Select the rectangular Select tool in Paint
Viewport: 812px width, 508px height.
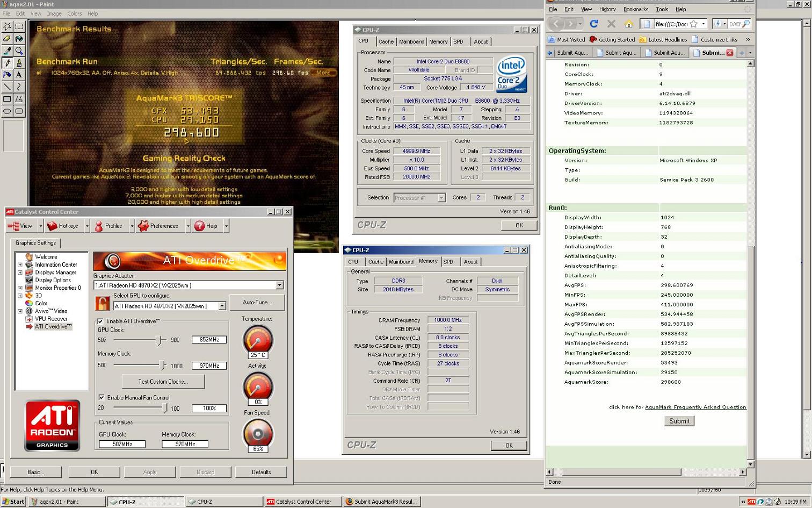19,26
